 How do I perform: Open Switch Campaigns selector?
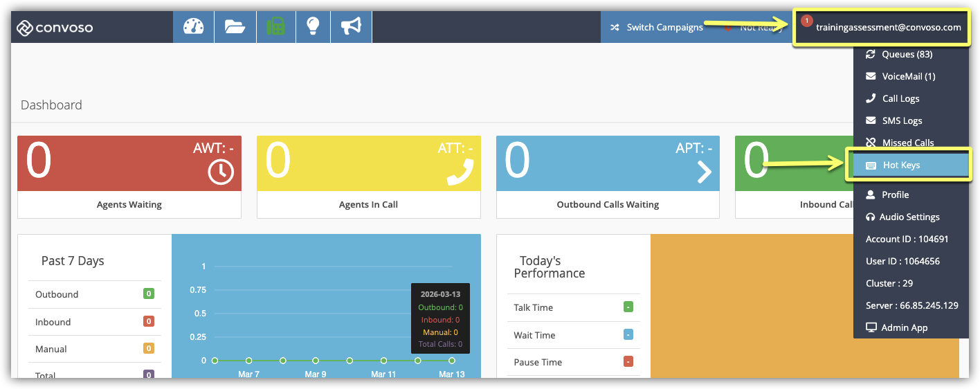[x=656, y=28]
